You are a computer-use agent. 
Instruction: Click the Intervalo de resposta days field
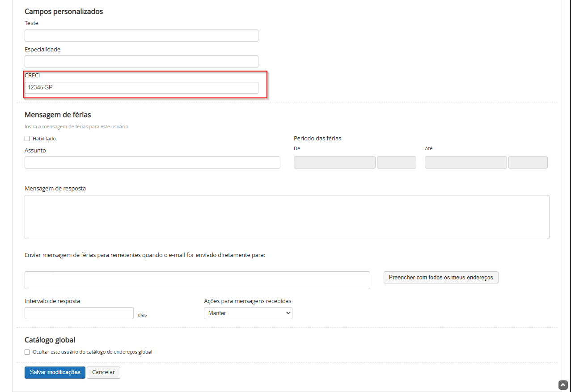click(79, 313)
